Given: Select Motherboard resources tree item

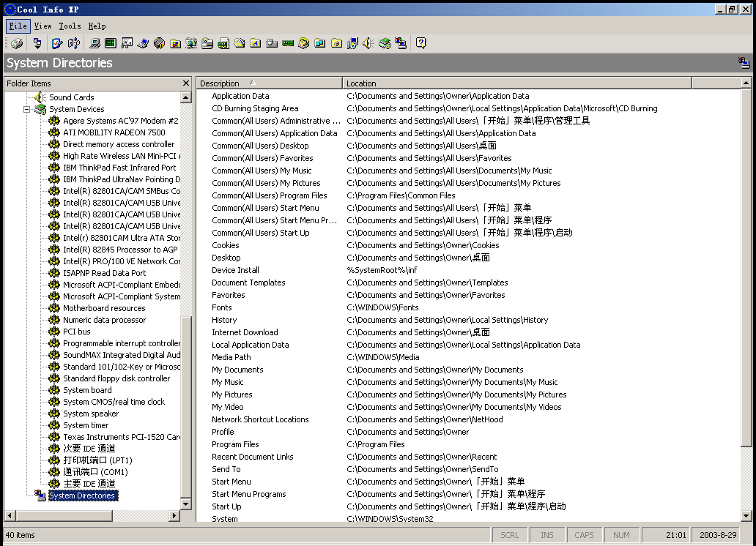Looking at the screenshot, I should 104,308.
